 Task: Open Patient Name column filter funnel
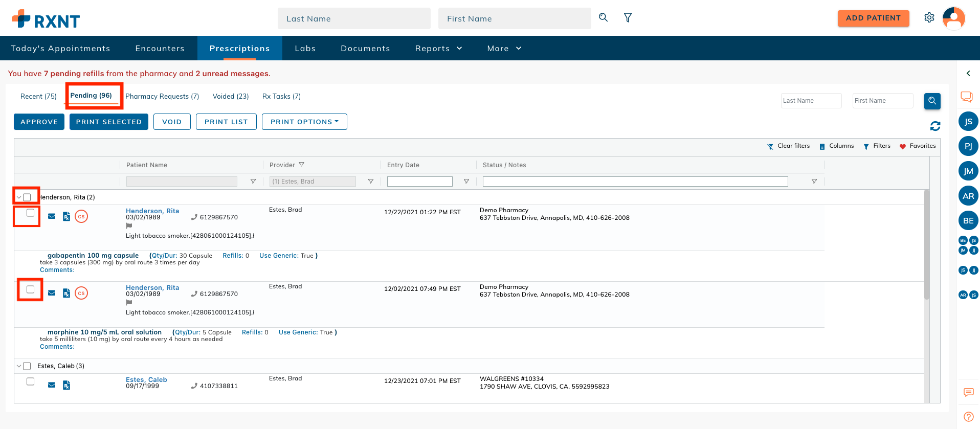click(253, 182)
